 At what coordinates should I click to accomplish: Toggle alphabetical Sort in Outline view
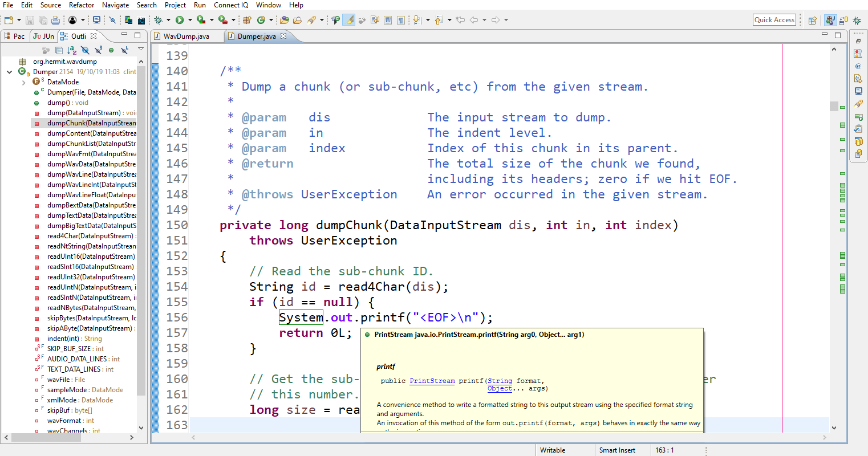(x=72, y=51)
